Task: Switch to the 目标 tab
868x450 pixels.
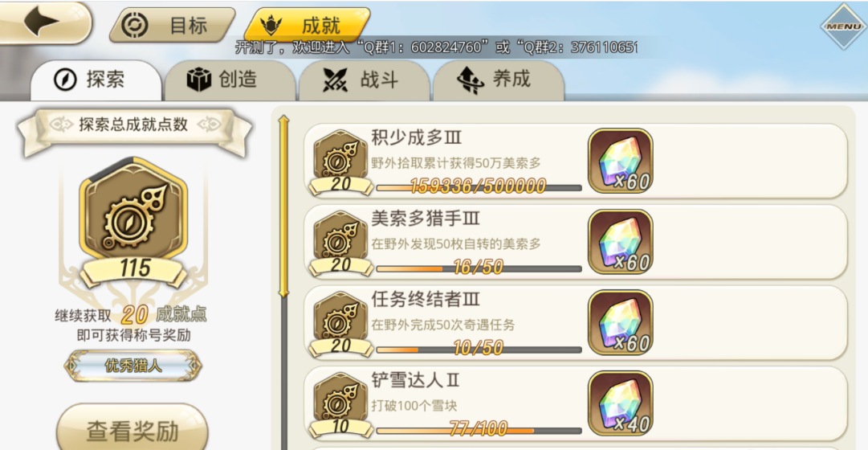Action: pyautogui.click(x=172, y=25)
